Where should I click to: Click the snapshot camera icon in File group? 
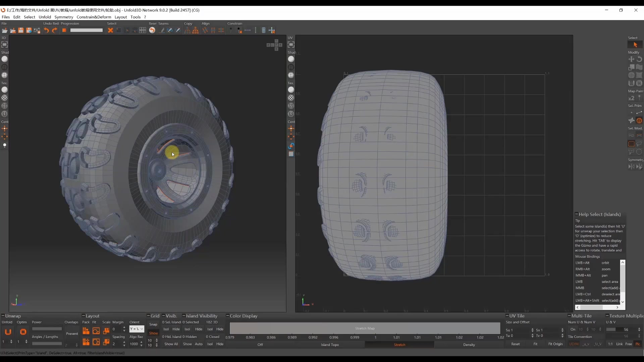click(37, 31)
